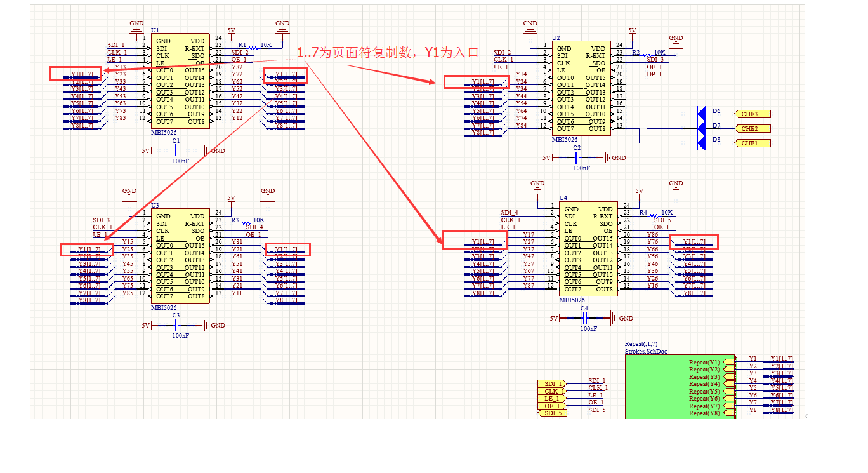Click the Repeat(Y8) sheet entry

(711, 413)
